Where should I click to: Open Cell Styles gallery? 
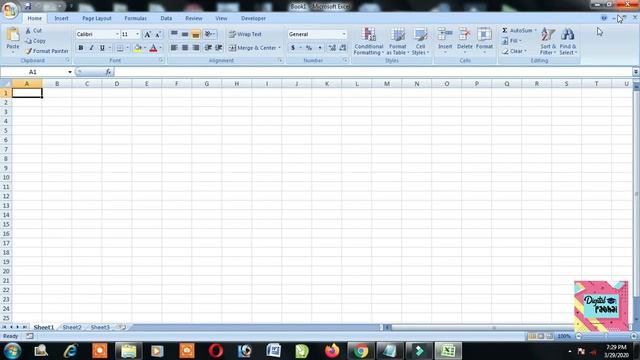[x=420, y=41]
